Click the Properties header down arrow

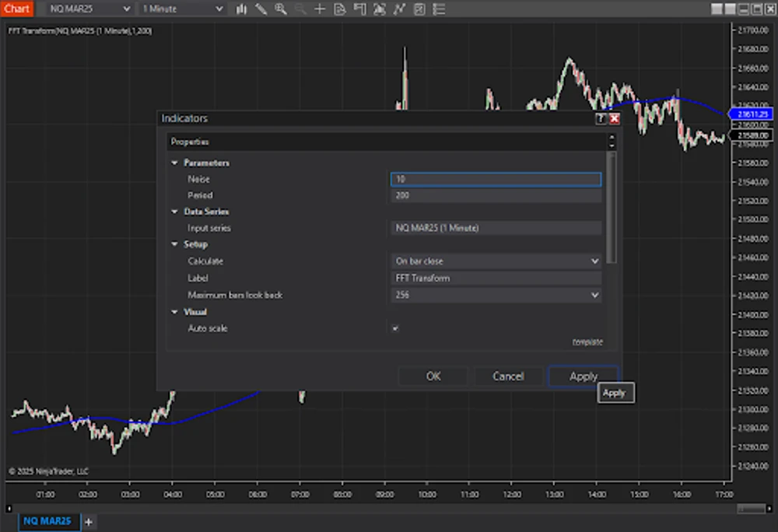(612, 145)
